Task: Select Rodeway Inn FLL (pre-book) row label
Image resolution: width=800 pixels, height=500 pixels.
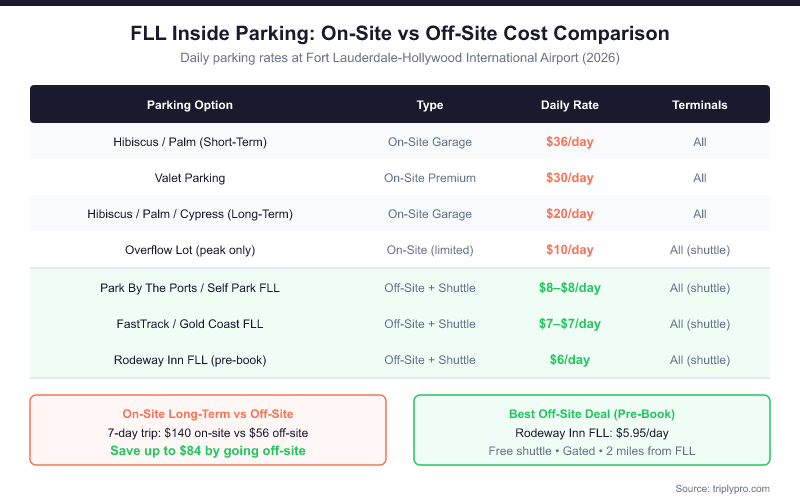Action: coord(190,360)
